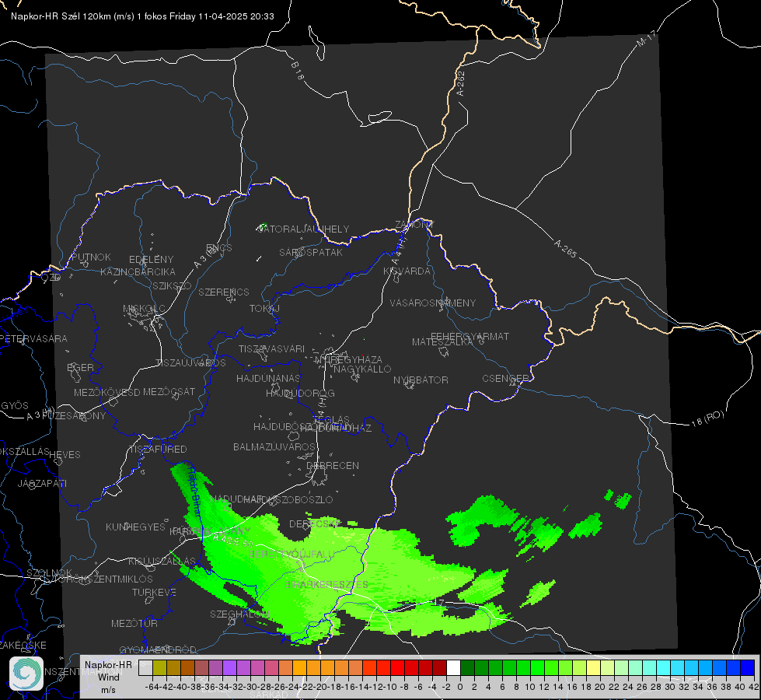Select the KUNHEGYES label
Screen dimensions: 761x700
click(135, 527)
